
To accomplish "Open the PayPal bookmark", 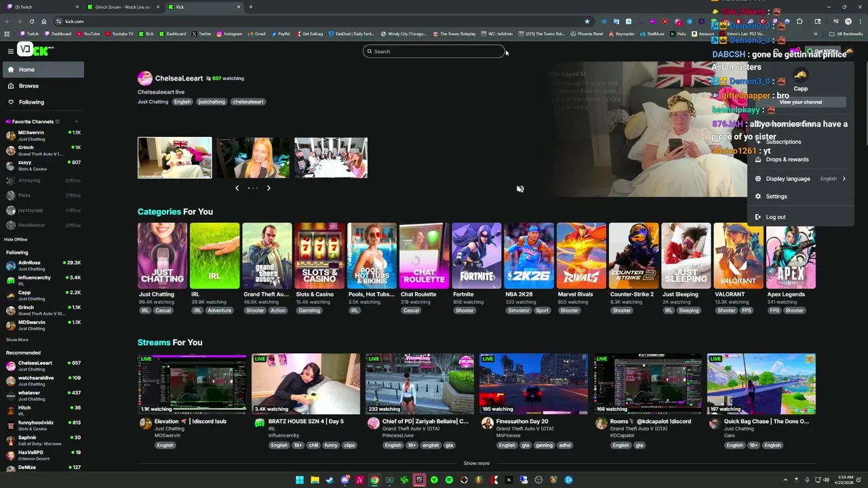I will pos(281,34).
